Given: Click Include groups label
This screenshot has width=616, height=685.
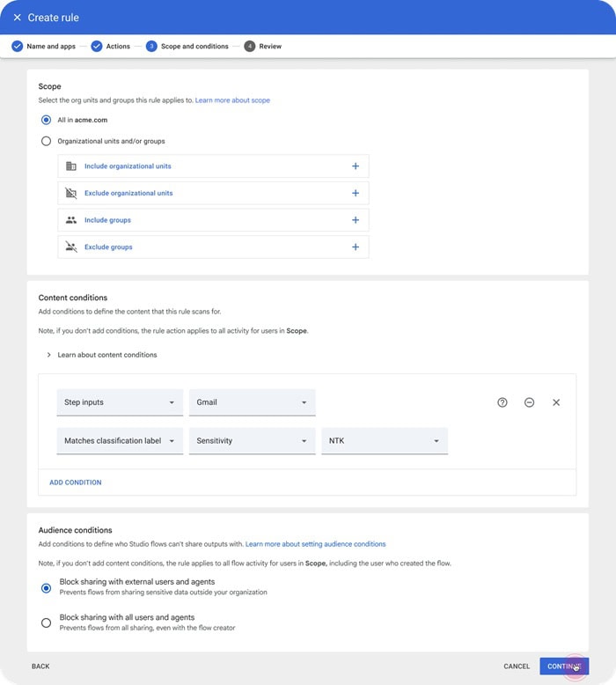Looking at the screenshot, I should tap(108, 220).
